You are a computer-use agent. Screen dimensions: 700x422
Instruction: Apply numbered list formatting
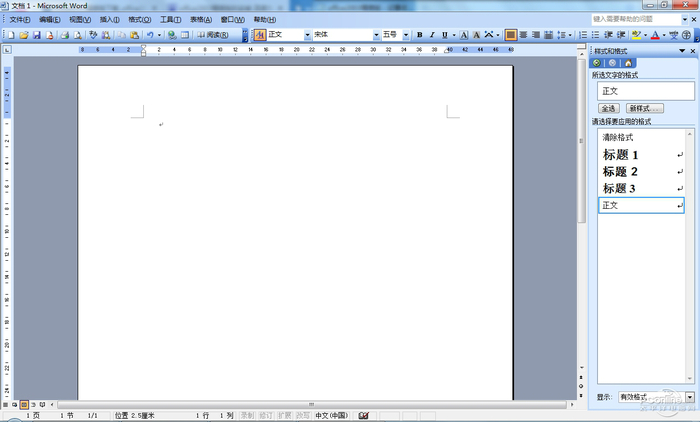[583, 35]
